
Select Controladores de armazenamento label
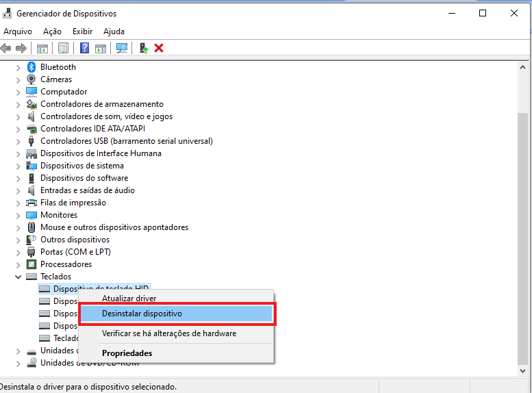102,104
